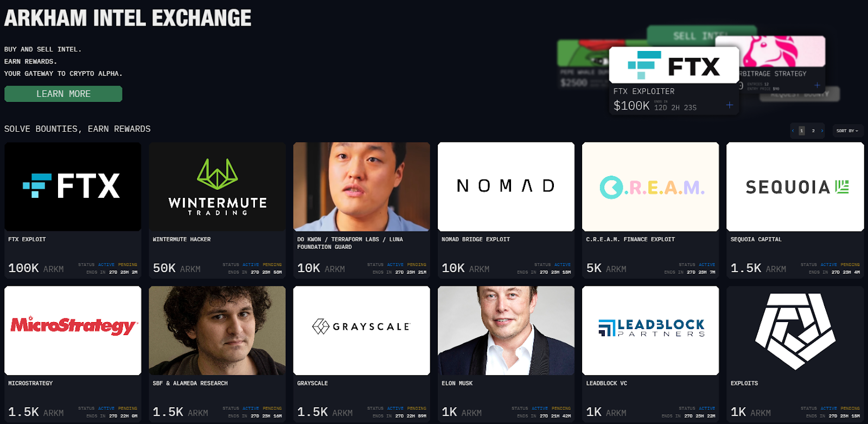This screenshot has height=424, width=868.
Task: Click the Learn More button
Action: (63, 94)
